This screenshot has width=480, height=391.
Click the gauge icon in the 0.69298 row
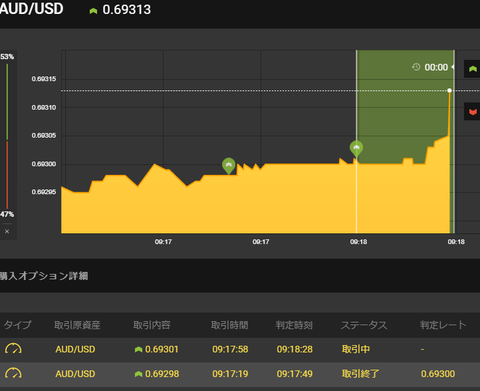(13, 373)
